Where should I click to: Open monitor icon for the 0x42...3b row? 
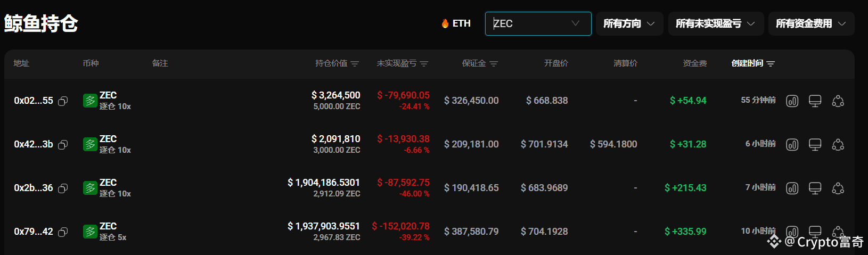tap(815, 145)
